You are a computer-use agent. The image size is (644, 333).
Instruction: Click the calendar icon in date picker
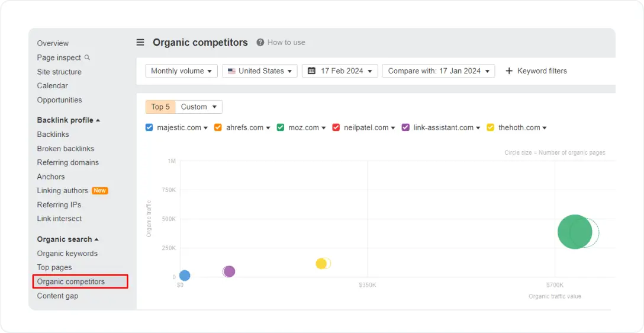(311, 71)
